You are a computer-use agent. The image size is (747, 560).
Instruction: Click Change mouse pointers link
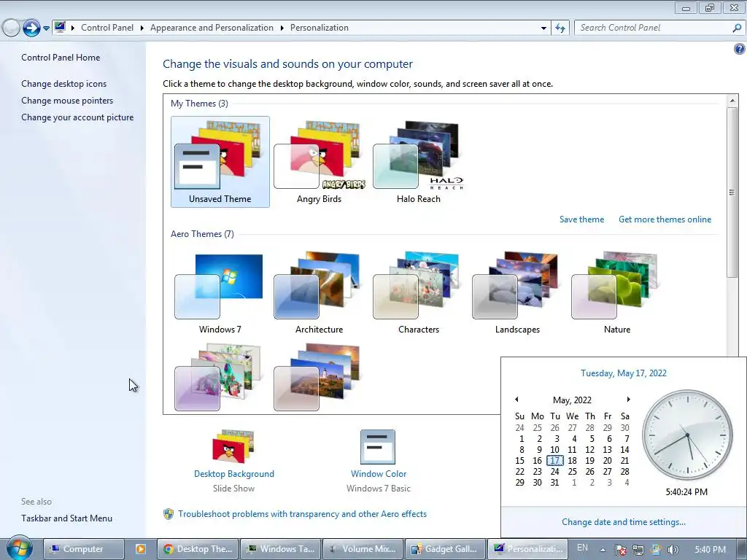click(67, 101)
